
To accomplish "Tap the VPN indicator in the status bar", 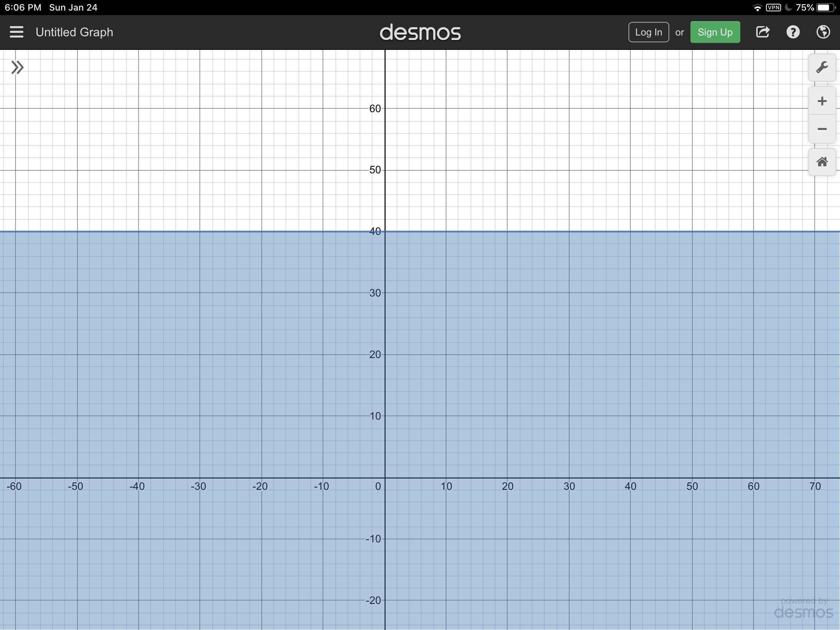I will (773, 8).
